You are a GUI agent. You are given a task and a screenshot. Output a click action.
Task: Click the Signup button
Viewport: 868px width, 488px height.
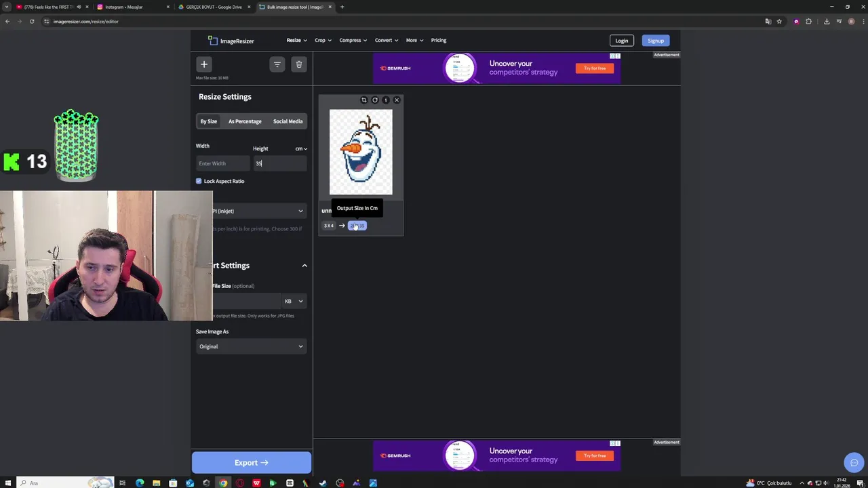656,41
